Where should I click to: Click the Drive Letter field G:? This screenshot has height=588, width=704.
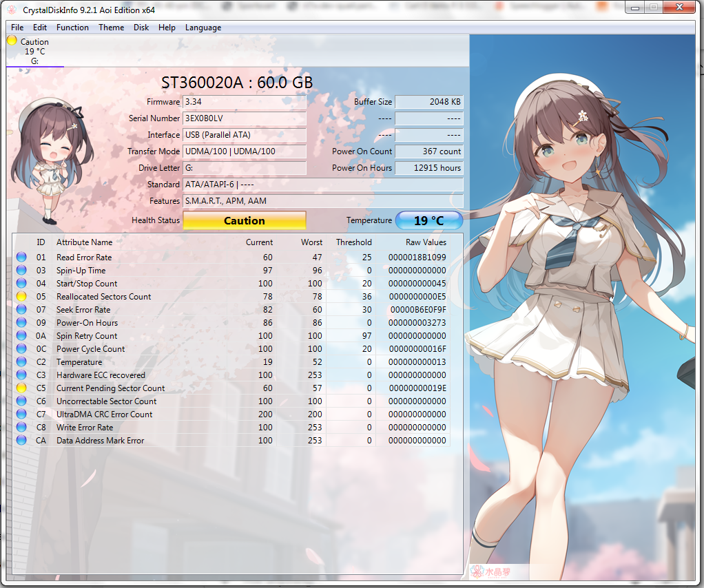click(x=245, y=168)
